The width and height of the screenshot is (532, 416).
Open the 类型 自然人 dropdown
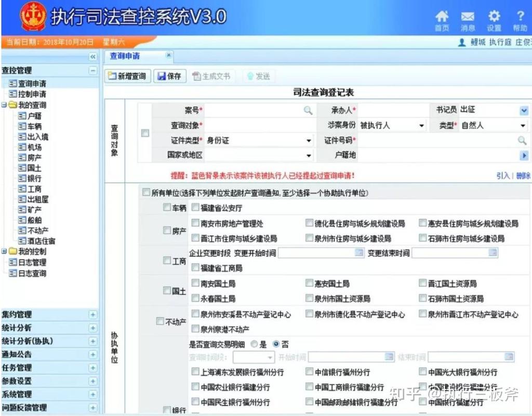[523, 126]
